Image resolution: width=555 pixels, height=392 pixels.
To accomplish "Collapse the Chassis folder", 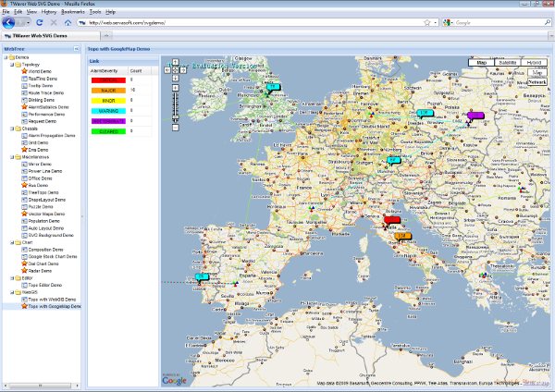I will coord(12,129).
